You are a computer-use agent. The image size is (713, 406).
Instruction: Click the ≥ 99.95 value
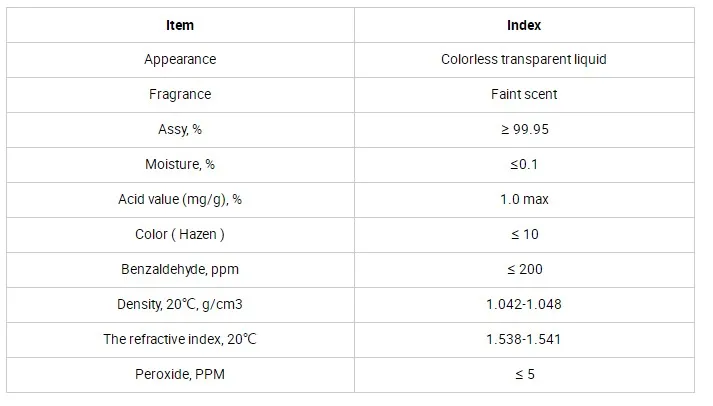click(x=523, y=129)
